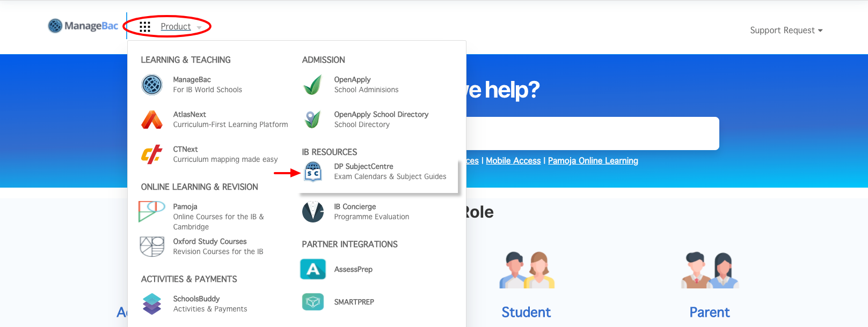
Task: Click the SMARTPREP cube icon
Action: (x=313, y=302)
